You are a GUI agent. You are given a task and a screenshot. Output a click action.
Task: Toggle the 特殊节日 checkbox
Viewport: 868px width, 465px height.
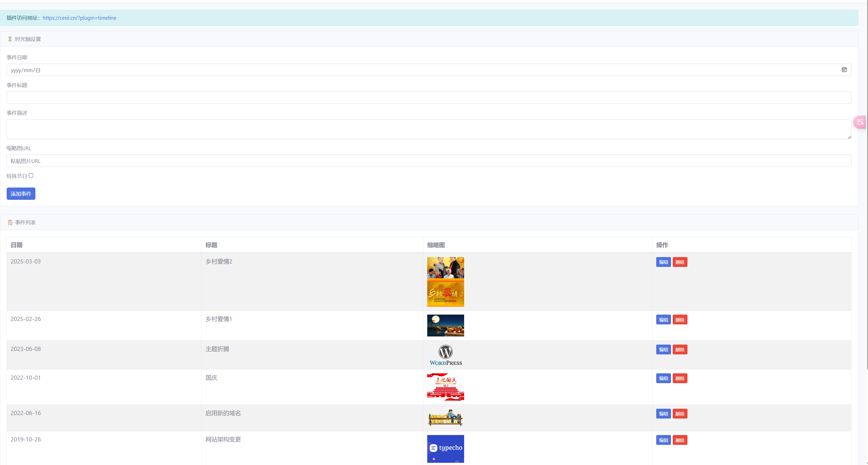[31, 175]
